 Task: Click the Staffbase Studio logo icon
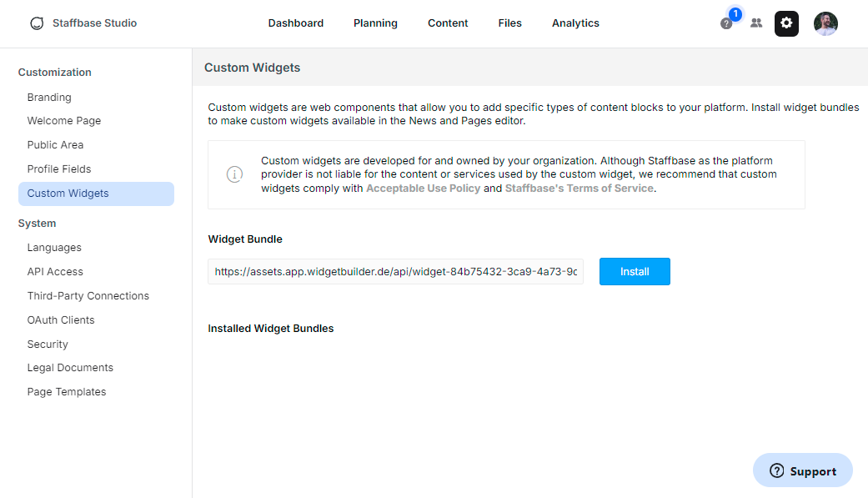pos(36,23)
